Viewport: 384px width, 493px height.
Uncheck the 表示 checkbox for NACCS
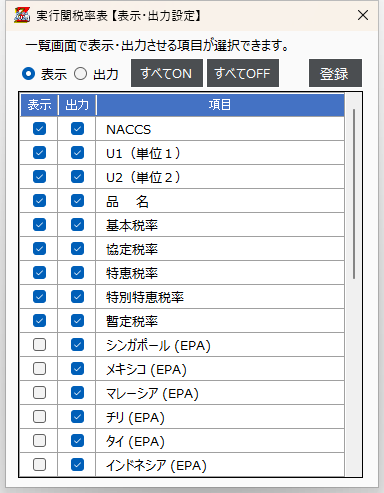39,129
